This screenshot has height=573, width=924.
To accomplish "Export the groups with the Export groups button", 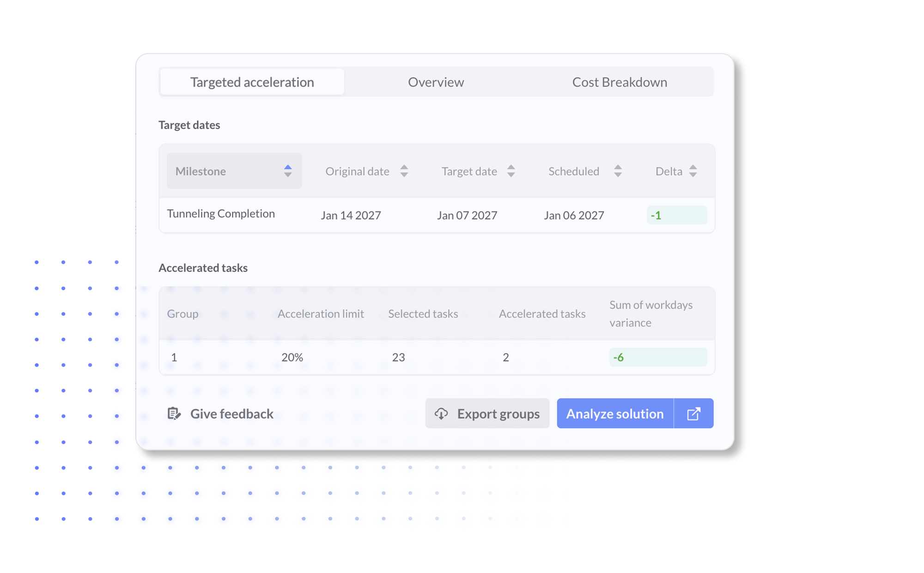I will (487, 413).
